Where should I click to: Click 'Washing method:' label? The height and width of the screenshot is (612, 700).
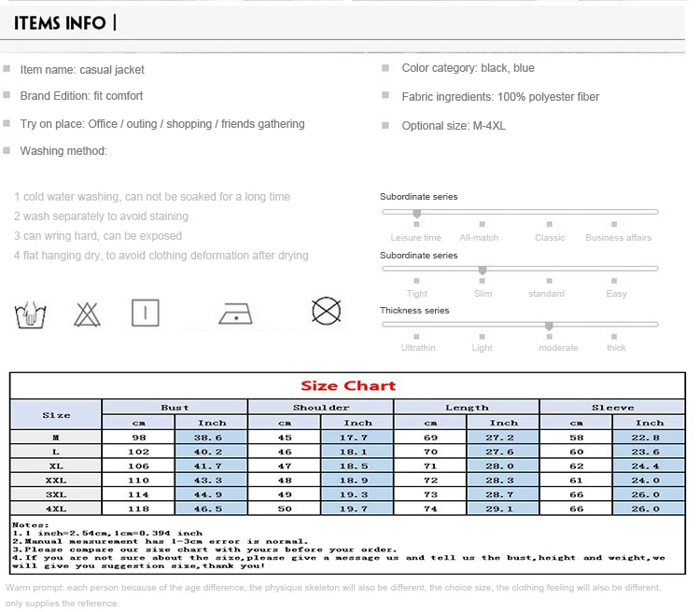63,151
